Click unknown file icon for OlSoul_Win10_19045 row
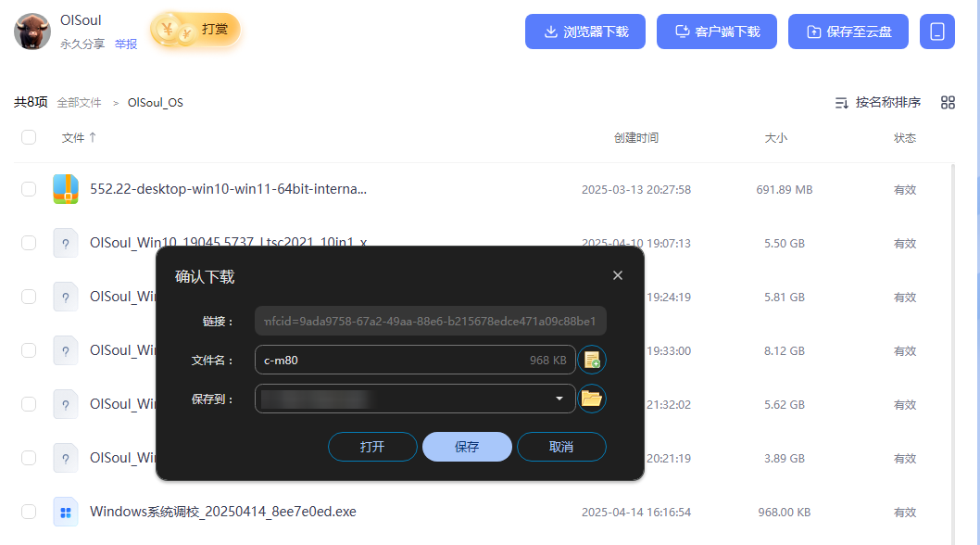 tap(66, 243)
